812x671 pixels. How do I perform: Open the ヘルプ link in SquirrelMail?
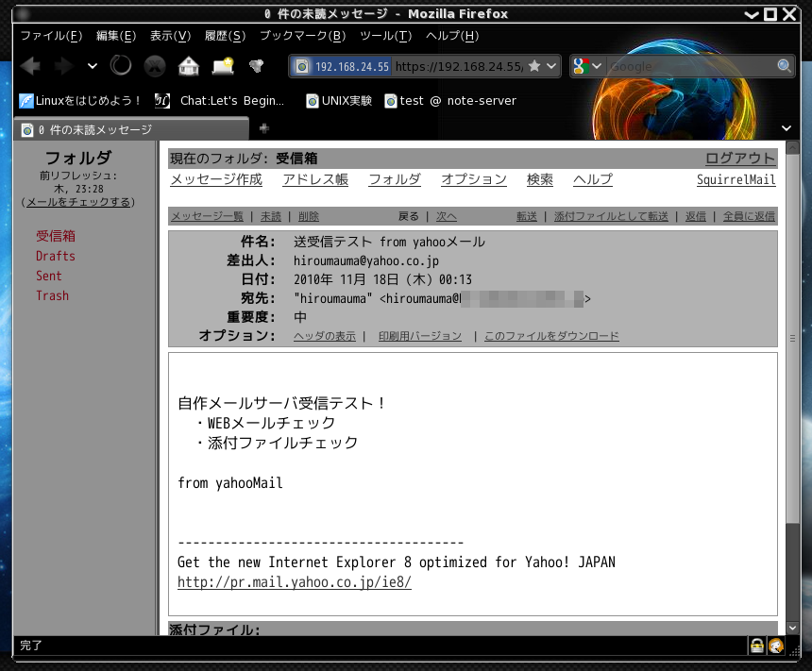593,179
